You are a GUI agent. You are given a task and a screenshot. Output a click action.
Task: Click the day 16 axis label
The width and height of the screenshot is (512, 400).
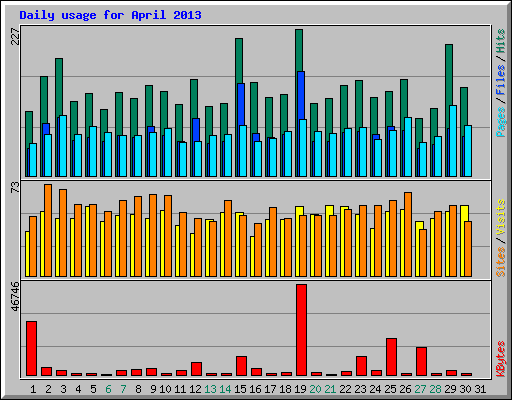(x=255, y=389)
